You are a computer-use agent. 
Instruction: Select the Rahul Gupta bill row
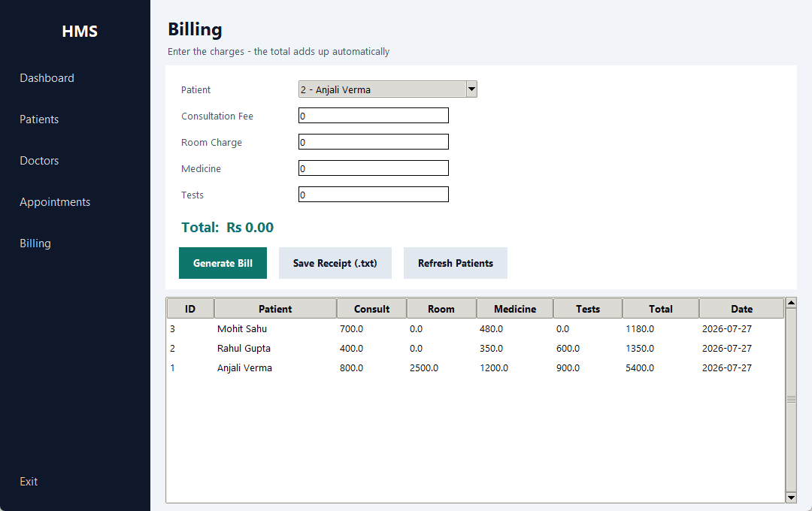pos(475,349)
